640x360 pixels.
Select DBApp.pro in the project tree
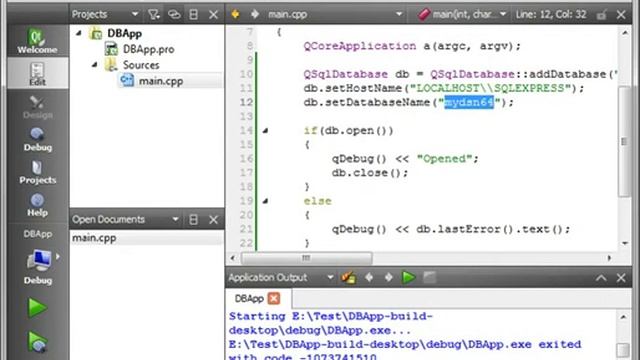point(148,49)
